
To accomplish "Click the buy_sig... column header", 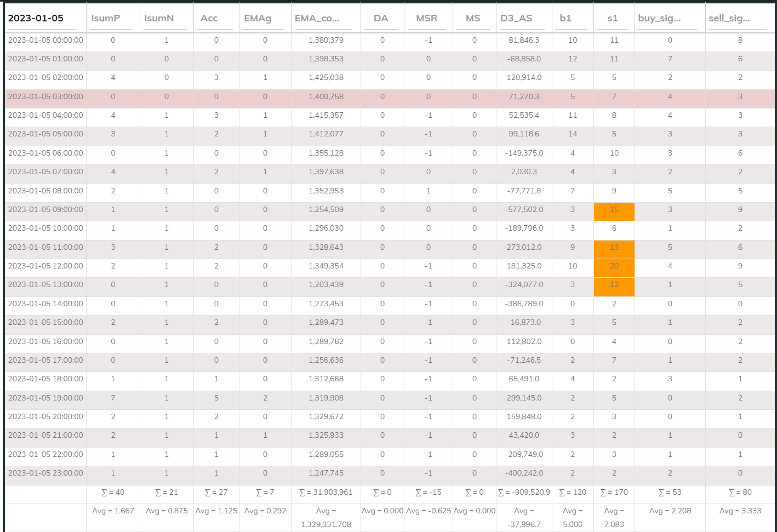I will [x=660, y=18].
